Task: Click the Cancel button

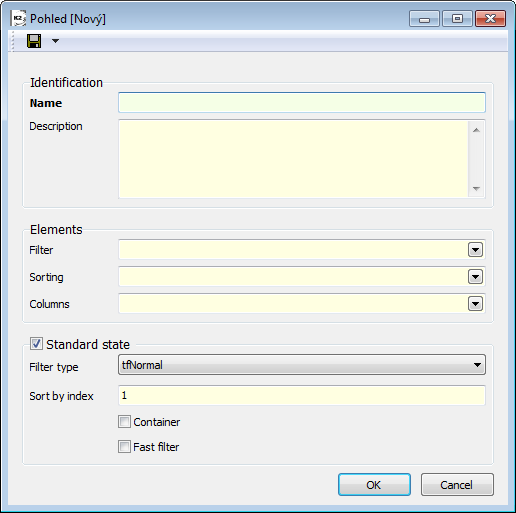Action: point(457,485)
